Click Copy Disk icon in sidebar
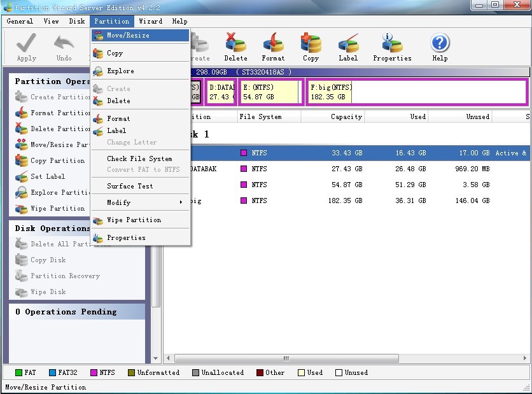The height and width of the screenshot is (394, 532). [x=22, y=260]
